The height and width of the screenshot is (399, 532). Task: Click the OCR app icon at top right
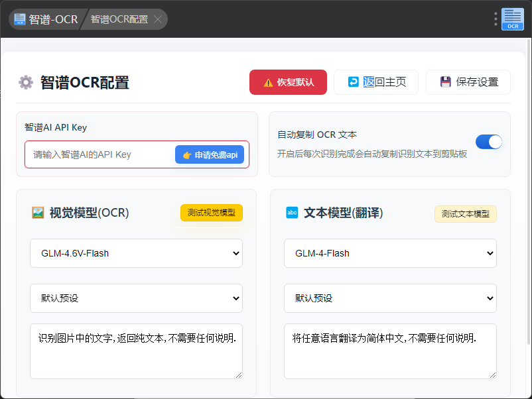512,19
